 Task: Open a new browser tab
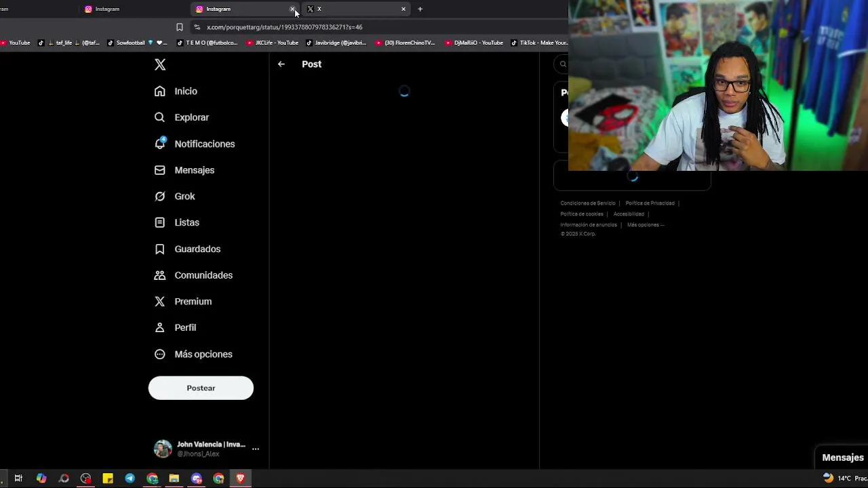tap(420, 9)
